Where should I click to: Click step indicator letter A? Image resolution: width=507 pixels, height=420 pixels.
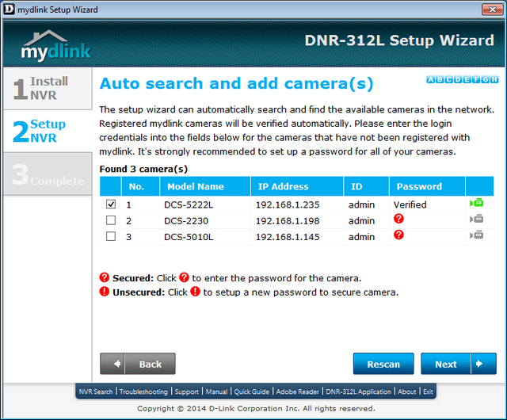pos(431,79)
